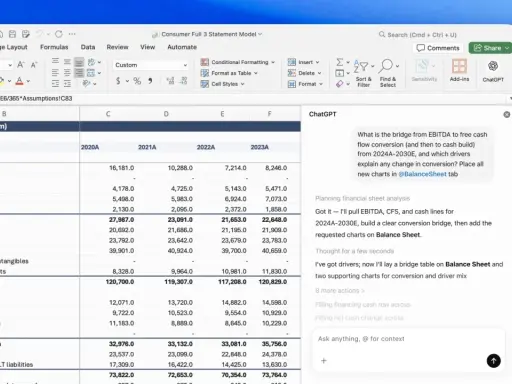Click the Center text icon
The height and width of the screenshot is (384, 512).
tap(67, 73)
